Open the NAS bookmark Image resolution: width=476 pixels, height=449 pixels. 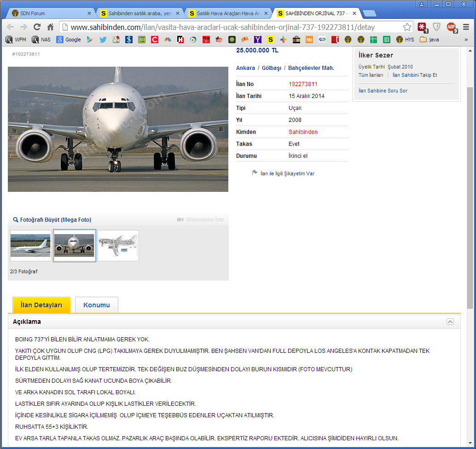41,40
